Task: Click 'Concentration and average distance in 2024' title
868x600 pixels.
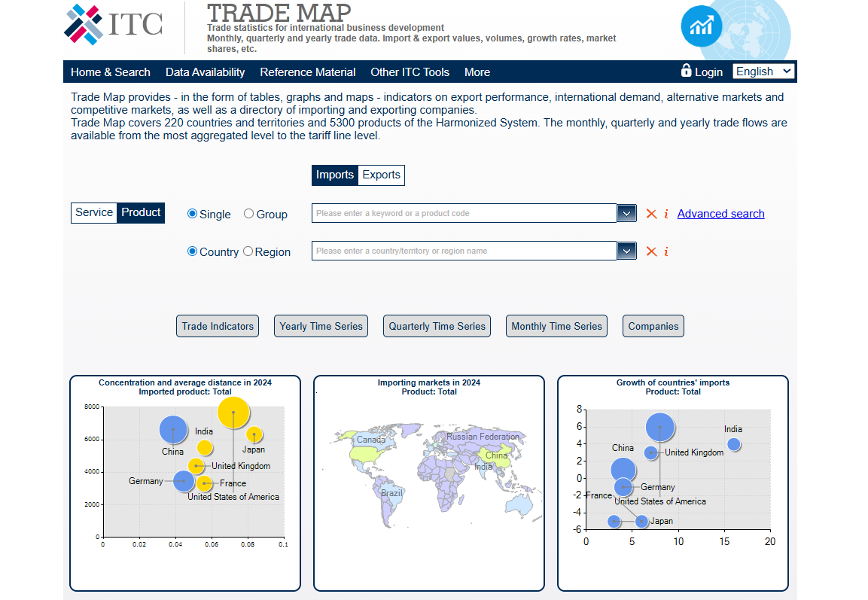Action: click(x=185, y=382)
